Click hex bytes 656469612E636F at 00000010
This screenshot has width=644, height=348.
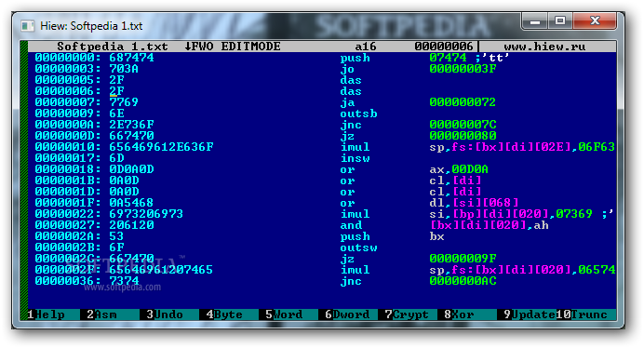click(x=161, y=147)
